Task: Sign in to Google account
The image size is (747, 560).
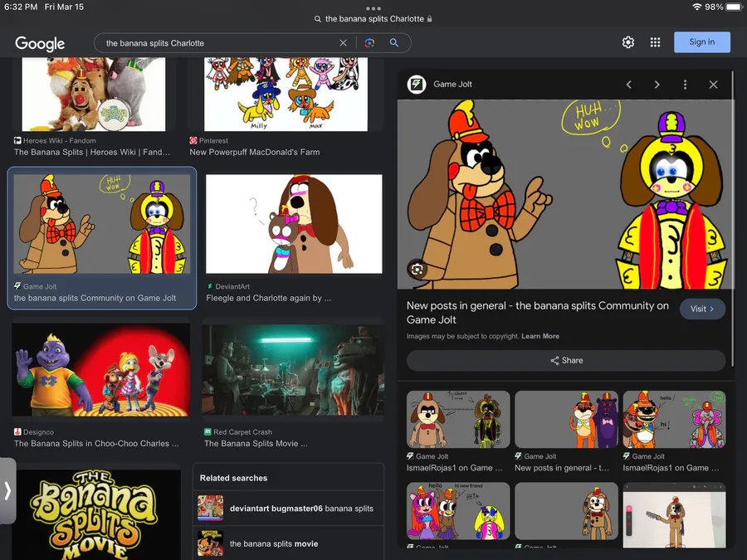Action: coord(701,42)
